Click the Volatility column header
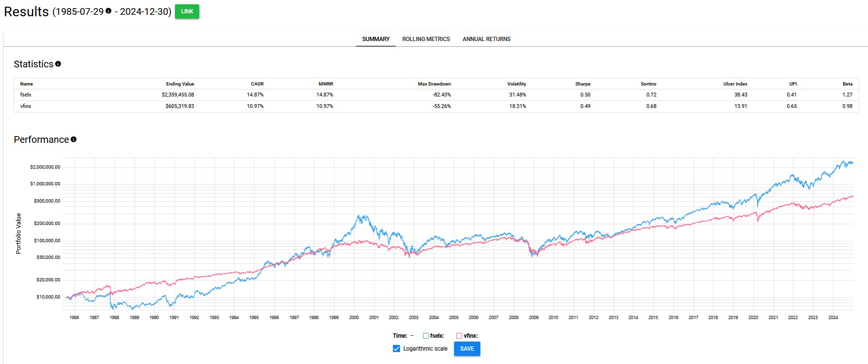The height and width of the screenshot is (364, 868). [517, 84]
